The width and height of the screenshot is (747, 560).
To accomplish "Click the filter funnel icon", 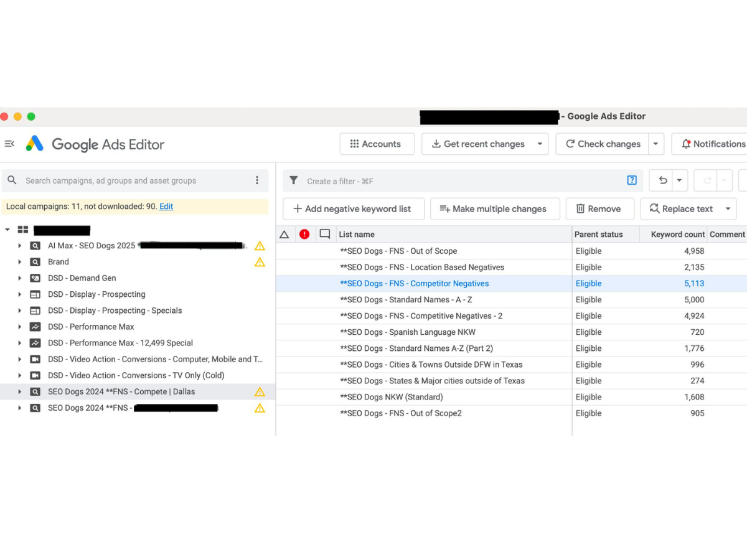I will [294, 180].
